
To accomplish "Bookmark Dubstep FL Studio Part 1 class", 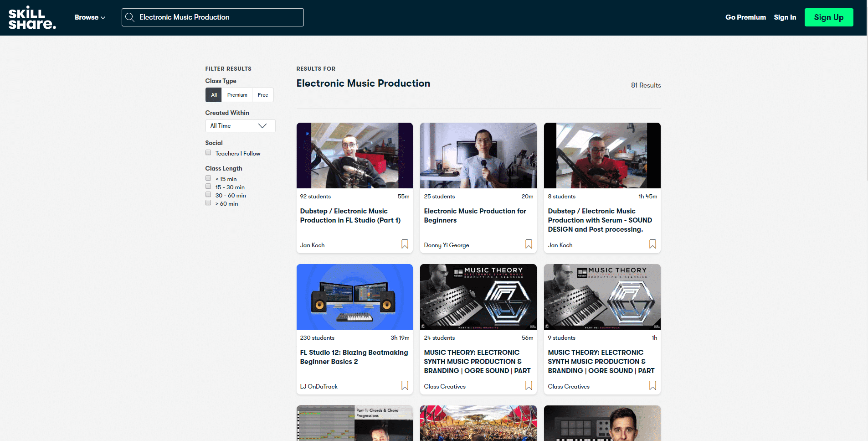I will coord(405,244).
